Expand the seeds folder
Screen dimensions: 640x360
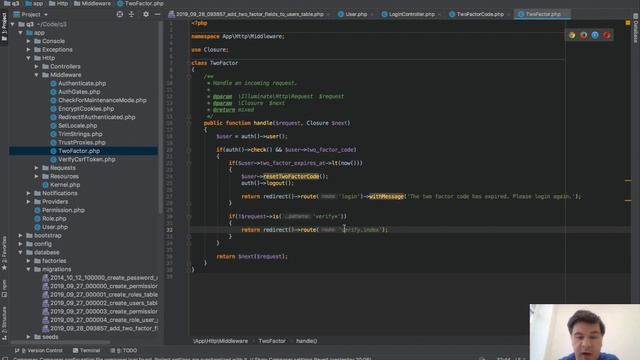29,337
